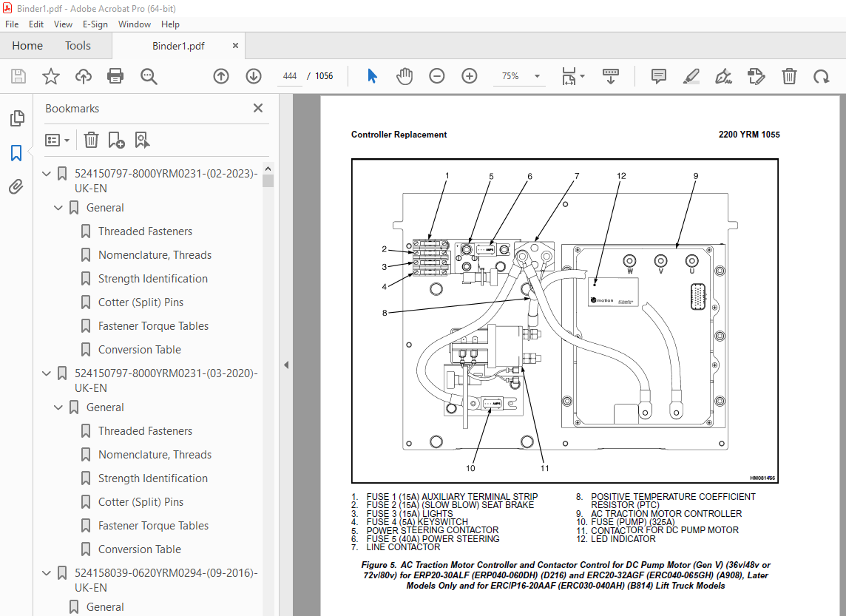846x616 pixels.
Task: Open the second Conversion Table bookmark
Action: (x=140, y=549)
